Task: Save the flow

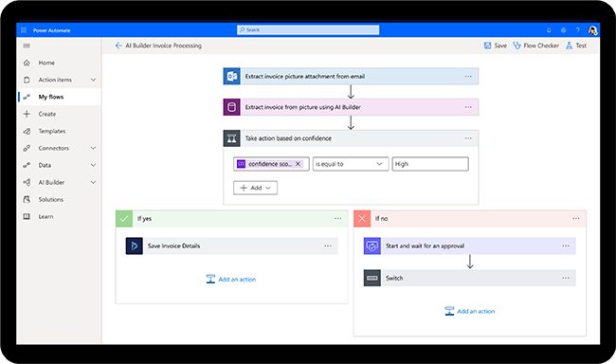Action: pos(495,45)
